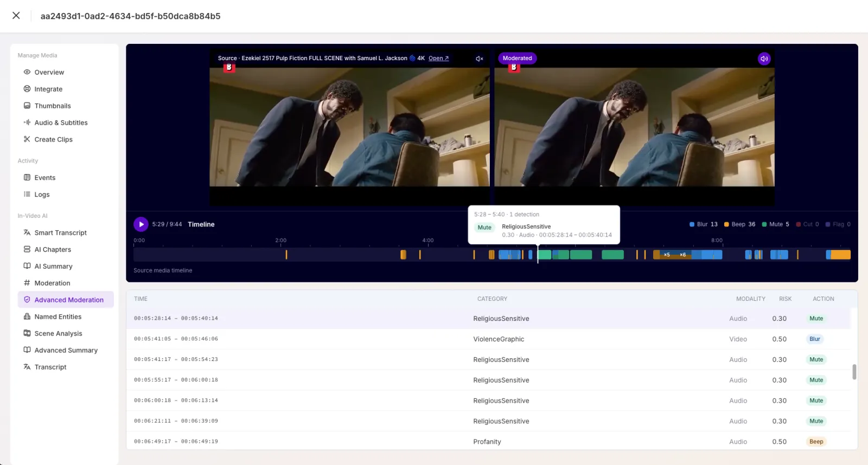The image size is (868, 465).
Task: Click the green mute segment after playhead
Action: coord(545,255)
